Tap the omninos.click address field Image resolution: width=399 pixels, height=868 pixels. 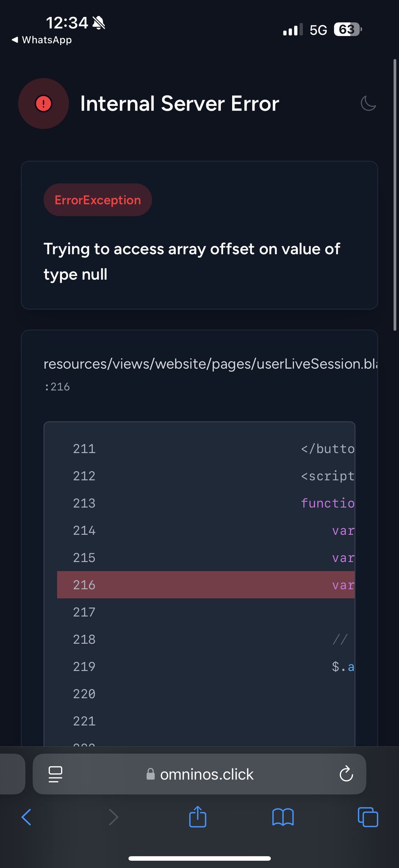(x=207, y=774)
